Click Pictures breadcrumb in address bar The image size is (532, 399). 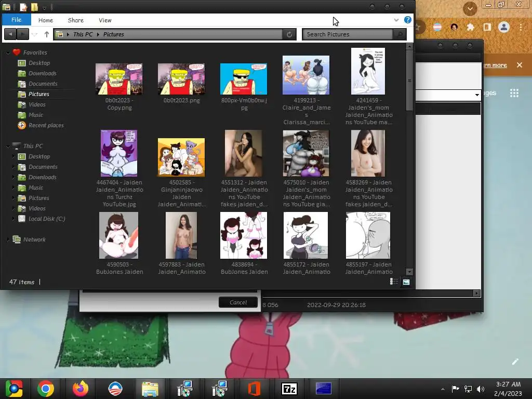[x=113, y=34]
